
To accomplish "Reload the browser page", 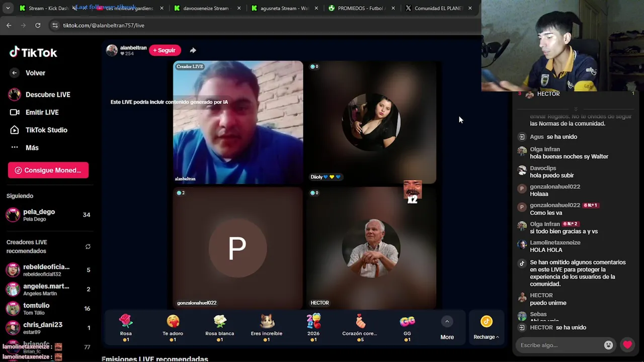I will point(38,25).
